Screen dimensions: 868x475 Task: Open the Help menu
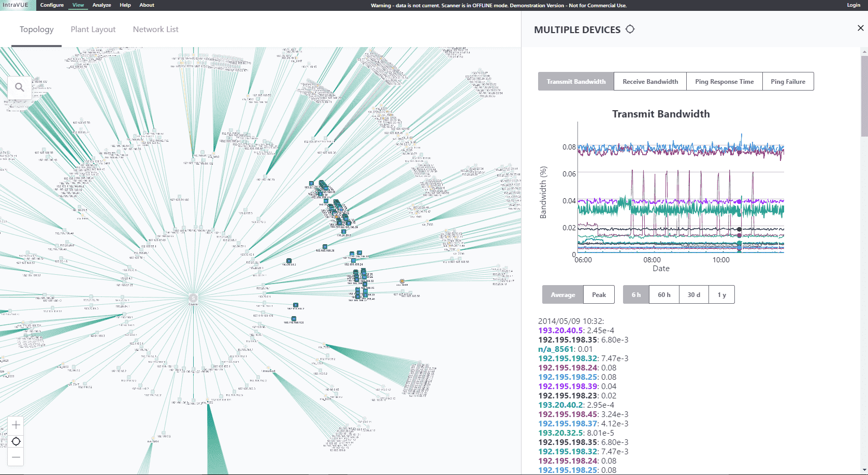tap(125, 5)
